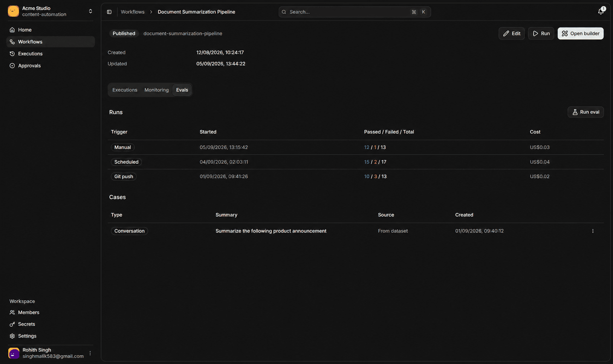Click the Published status badge
This screenshot has height=364, width=613.
[x=124, y=34]
